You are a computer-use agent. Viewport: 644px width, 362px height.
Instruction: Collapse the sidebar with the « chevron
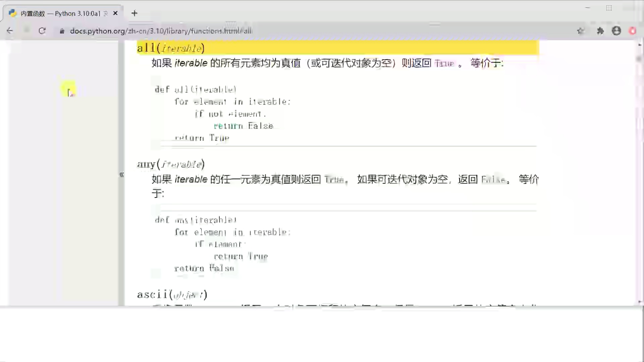point(122,175)
